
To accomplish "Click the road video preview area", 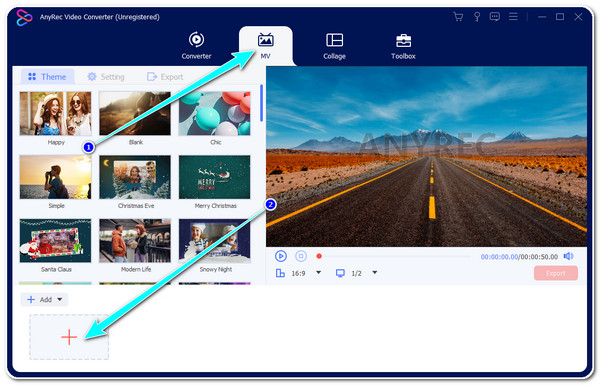I will click(426, 157).
